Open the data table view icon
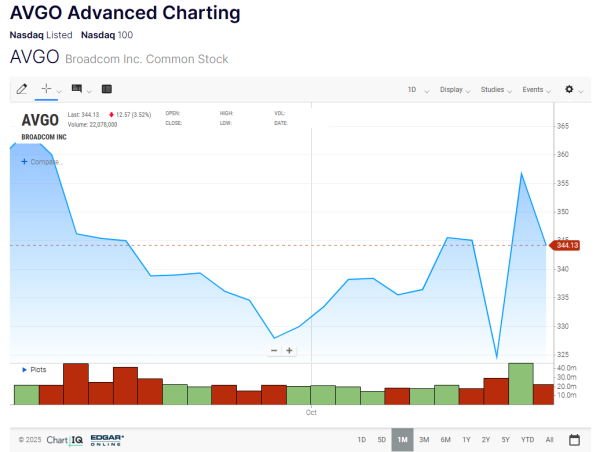Image resolution: width=600 pixels, height=452 pixels. pyautogui.click(x=106, y=89)
